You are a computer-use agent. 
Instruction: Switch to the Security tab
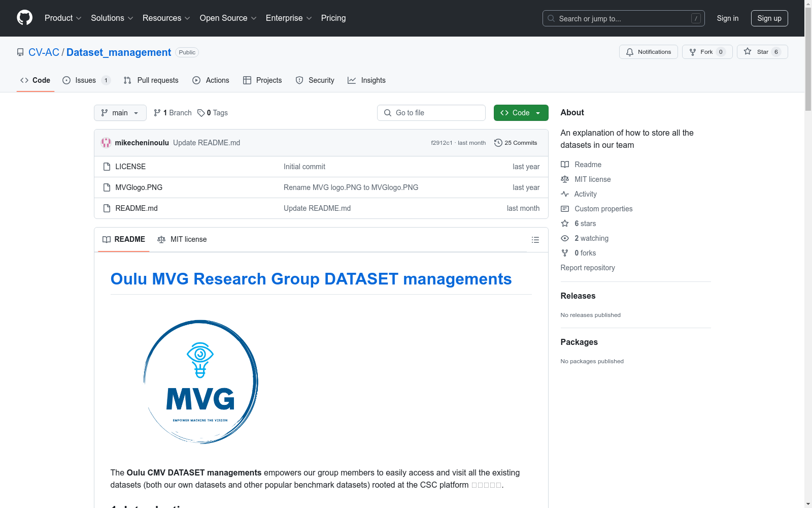(x=315, y=80)
